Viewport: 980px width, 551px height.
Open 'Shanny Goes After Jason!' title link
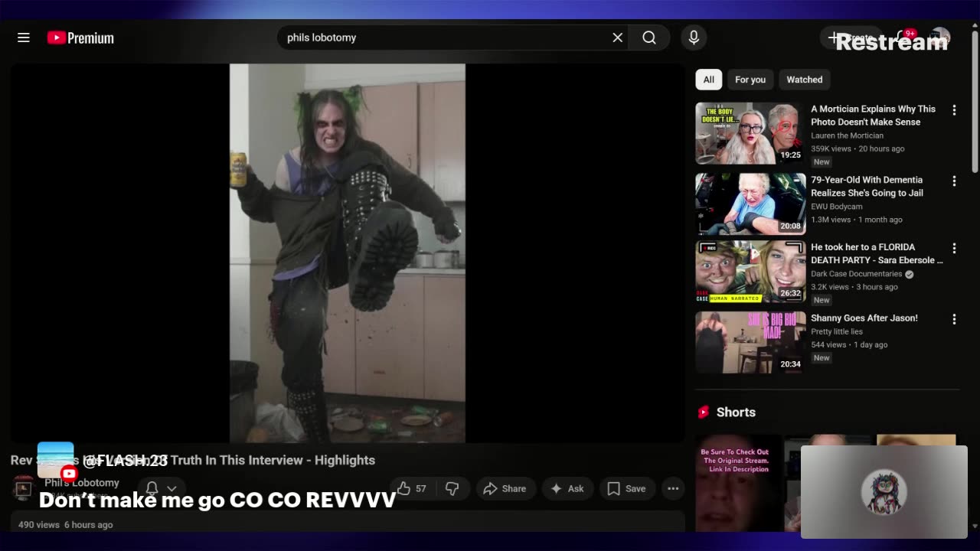864,318
